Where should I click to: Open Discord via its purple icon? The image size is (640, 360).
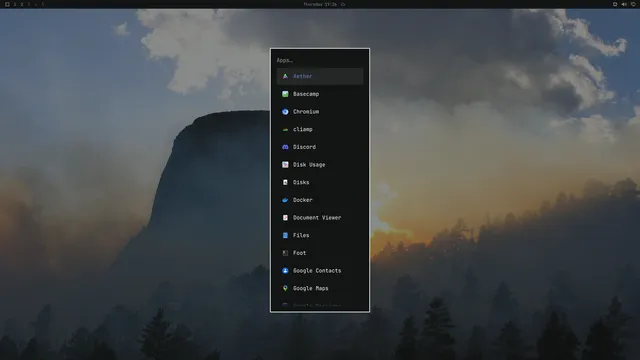(x=285, y=147)
